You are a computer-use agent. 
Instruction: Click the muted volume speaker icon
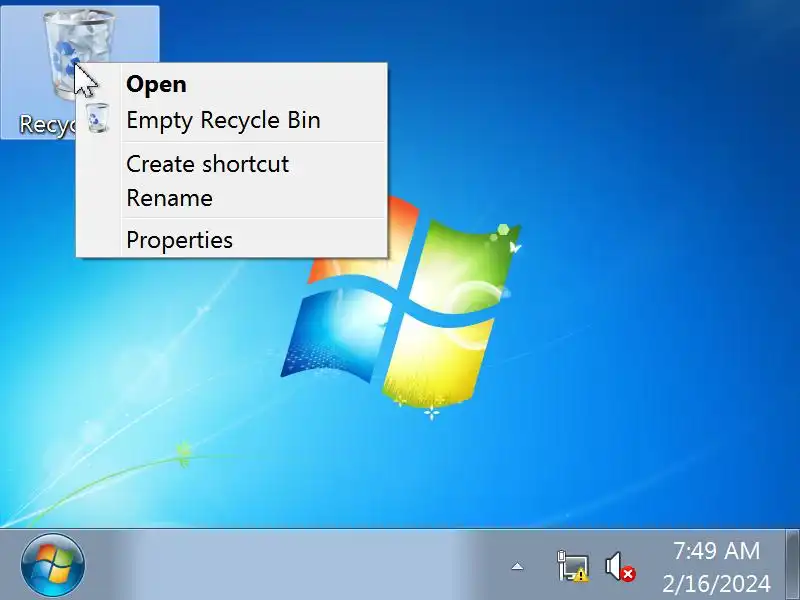coord(619,566)
